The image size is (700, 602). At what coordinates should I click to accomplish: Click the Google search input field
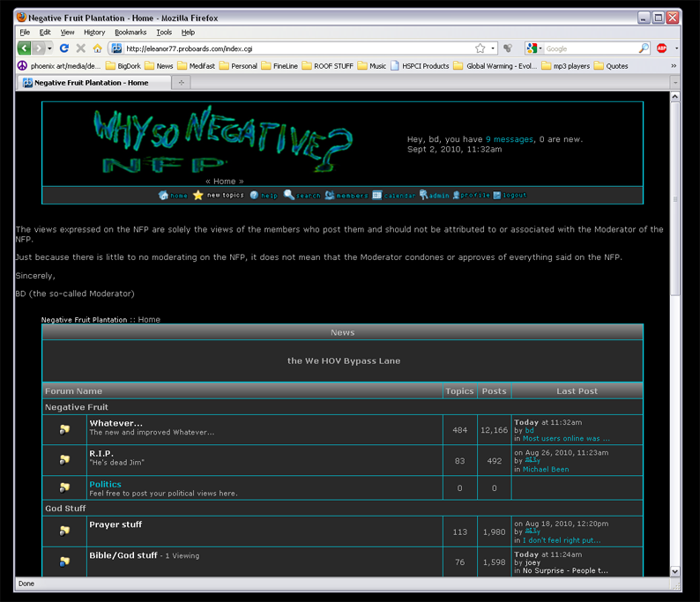click(x=591, y=48)
